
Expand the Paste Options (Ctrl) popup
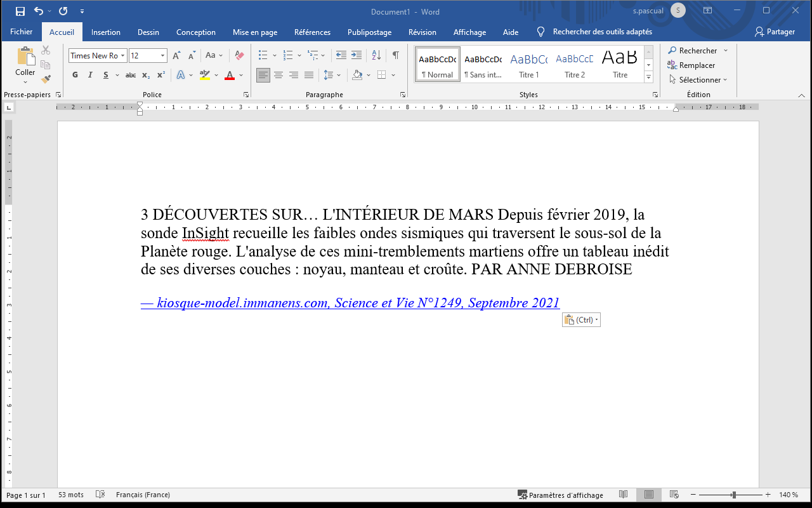pos(581,320)
